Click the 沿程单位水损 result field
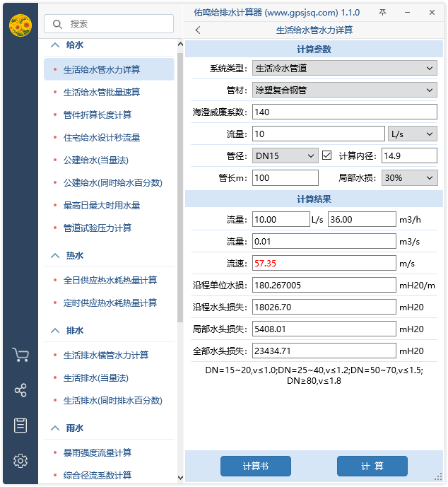This screenshot has width=448, height=487. 324,285
